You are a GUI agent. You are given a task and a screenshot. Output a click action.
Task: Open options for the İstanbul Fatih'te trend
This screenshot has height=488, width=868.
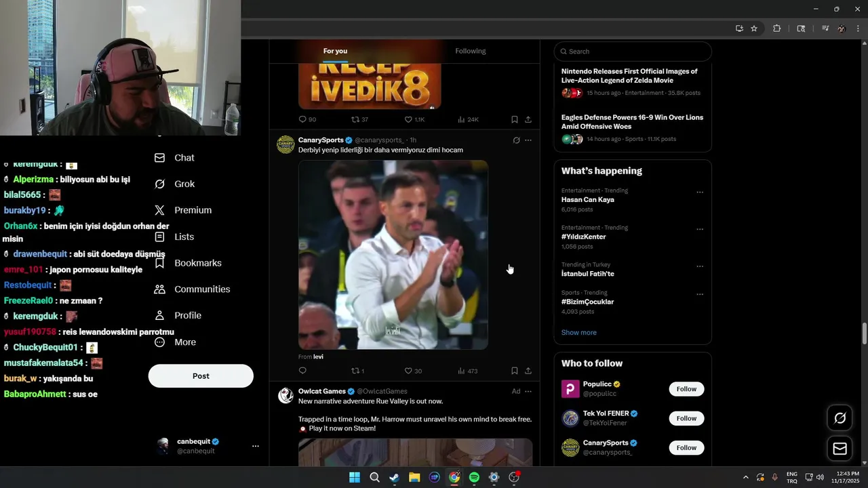pos(700,266)
